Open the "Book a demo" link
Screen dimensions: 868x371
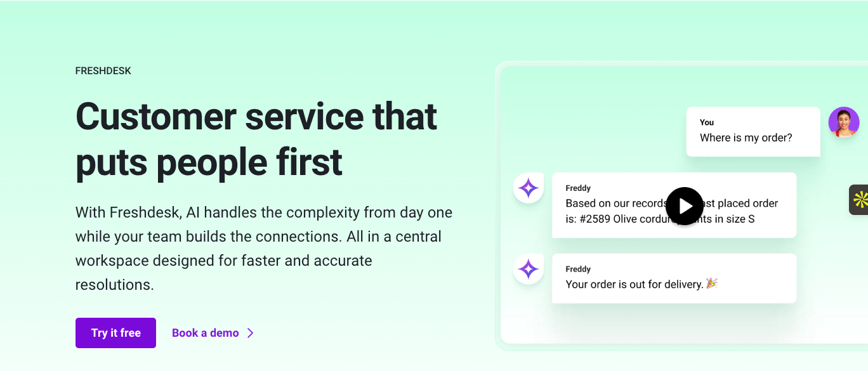click(205, 332)
